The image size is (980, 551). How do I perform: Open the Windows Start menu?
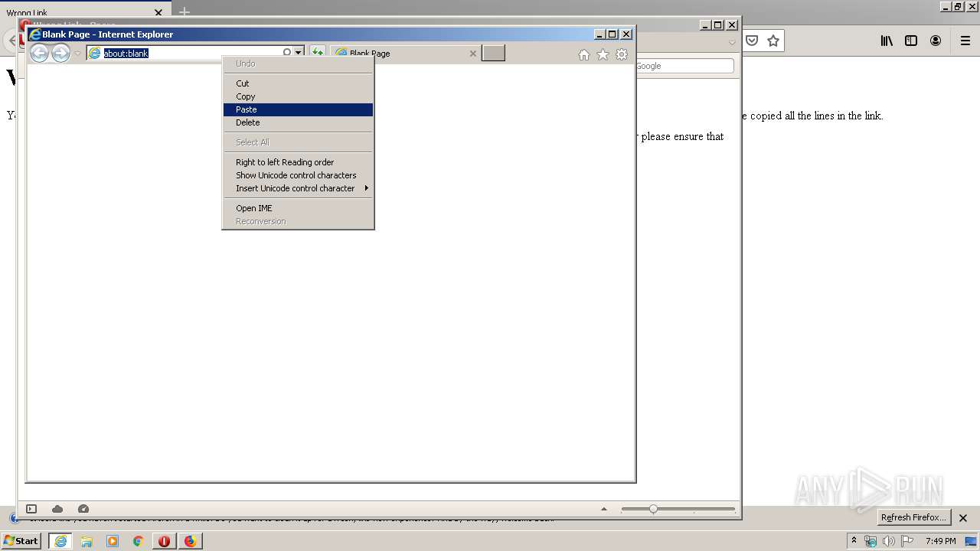[x=21, y=541]
